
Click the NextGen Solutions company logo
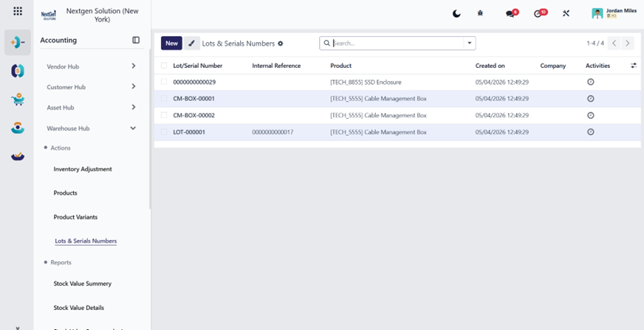49,16
